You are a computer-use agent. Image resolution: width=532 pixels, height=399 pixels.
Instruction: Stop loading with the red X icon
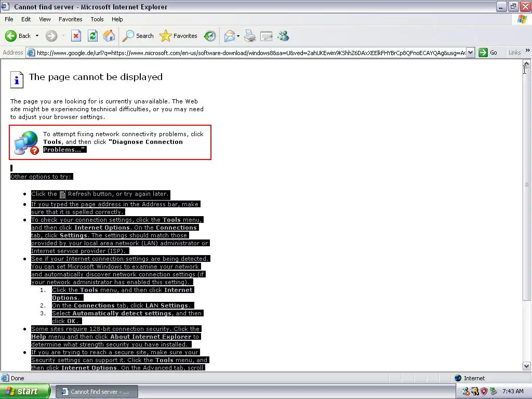pos(76,36)
